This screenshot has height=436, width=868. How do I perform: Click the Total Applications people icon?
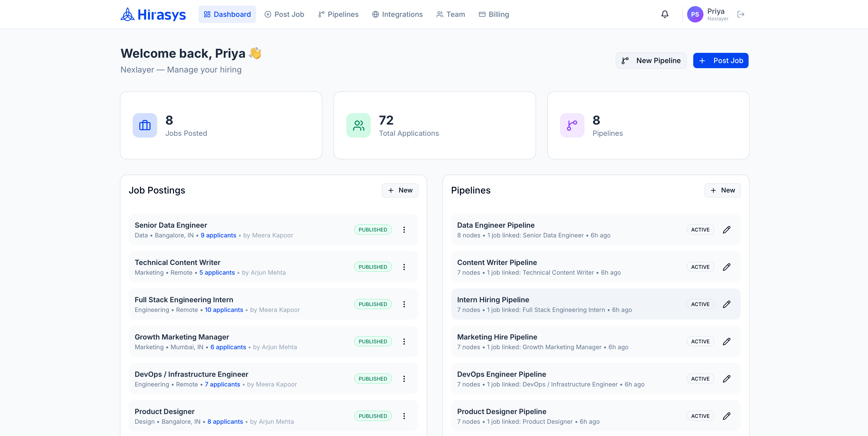(358, 125)
